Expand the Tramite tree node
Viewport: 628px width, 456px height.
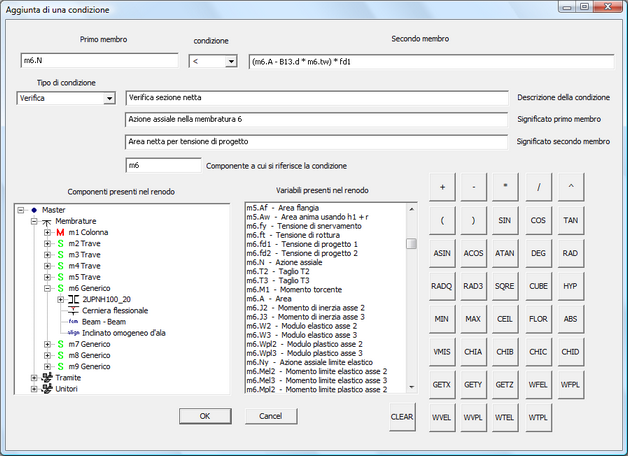coord(35,377)
